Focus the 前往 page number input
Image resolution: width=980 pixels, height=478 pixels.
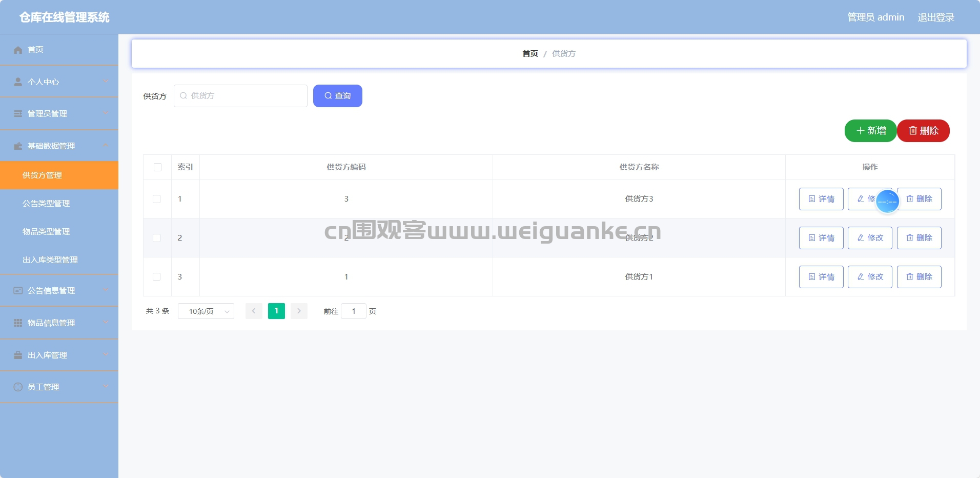click(x=354, y=311)
